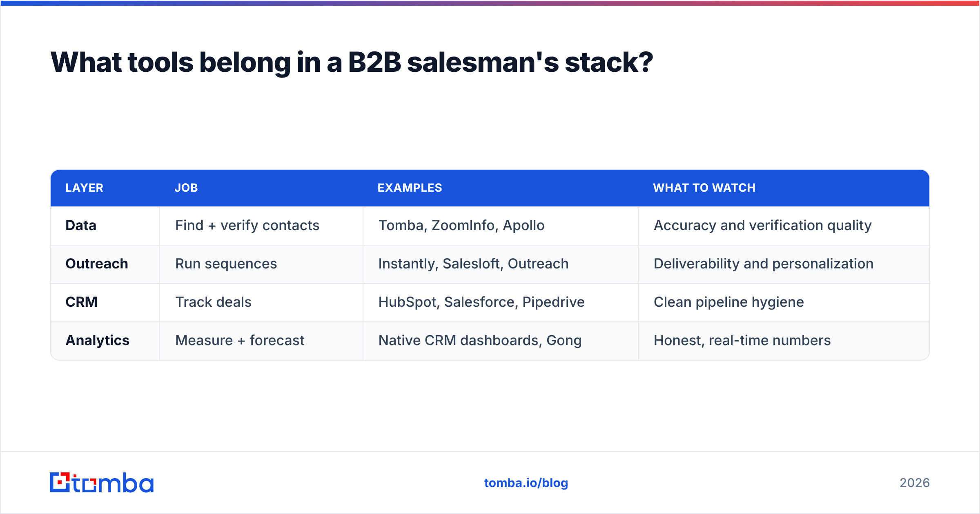This screenshot has width=980, height=514.
Task: Click the Analytics layer cell
Action: click(105, 341)
